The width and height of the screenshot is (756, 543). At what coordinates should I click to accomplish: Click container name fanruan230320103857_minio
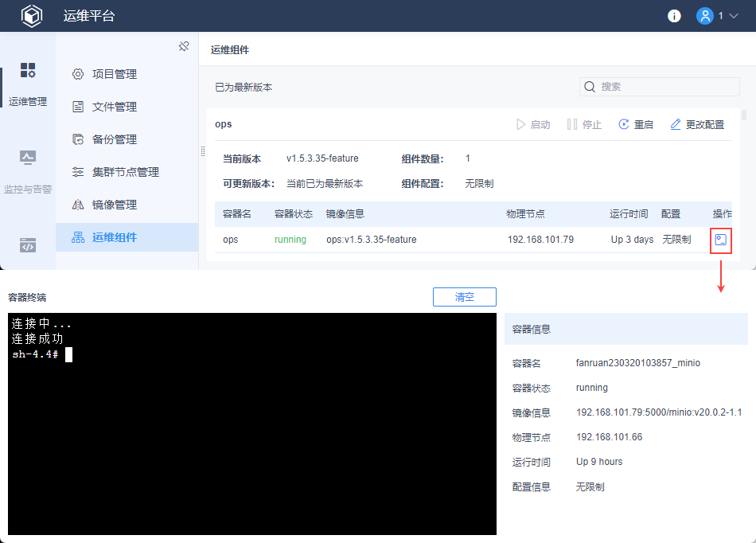638,363
